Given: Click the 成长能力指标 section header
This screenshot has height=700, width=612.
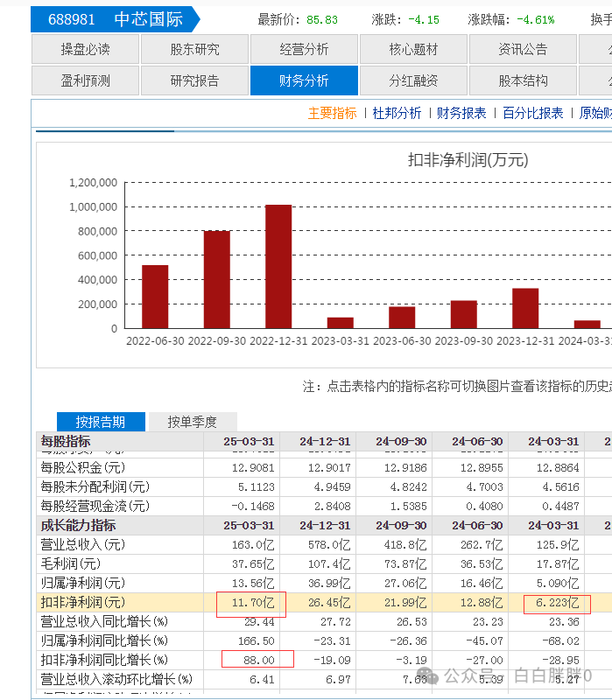Looking at the screenshot, I should pos(78,526).
